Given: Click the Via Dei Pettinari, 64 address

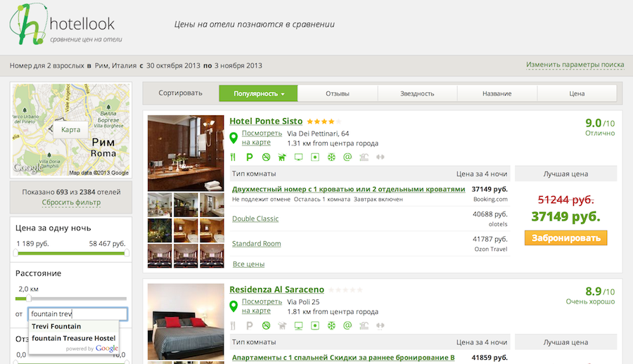Looking at the screenshot, I should point(318,134).
